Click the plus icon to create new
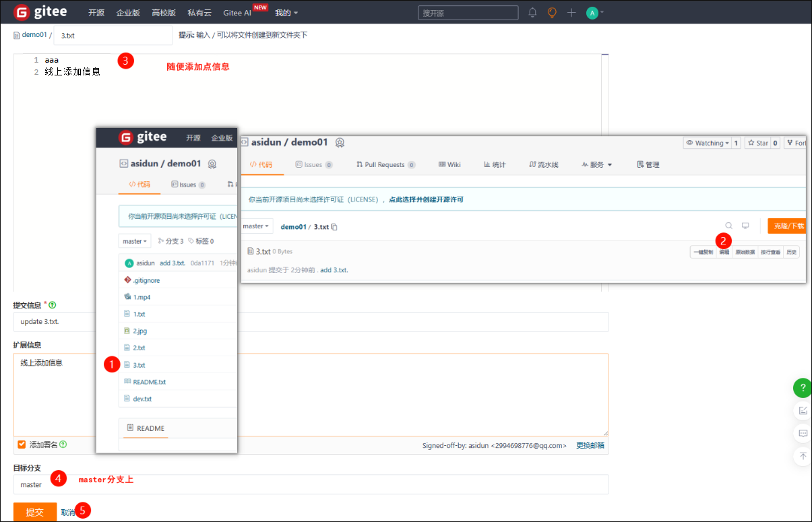This screenshot has width=812, height=522. [x=571, y=12]
